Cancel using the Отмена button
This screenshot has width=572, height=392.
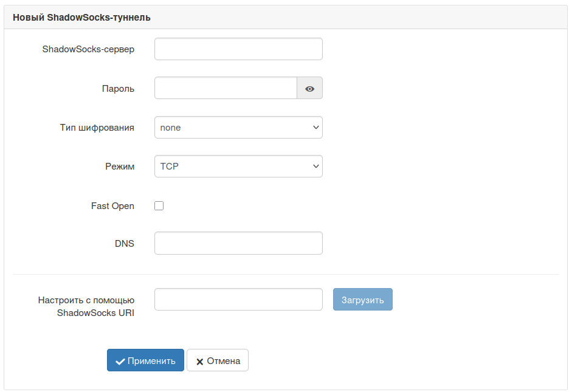(x=218, y=360)
